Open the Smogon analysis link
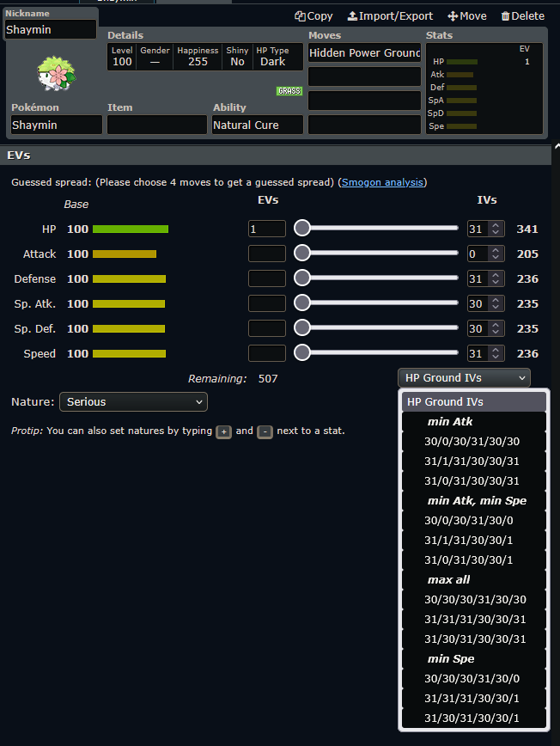The height and width of the screenshot is (746, 560). [x=383, y=182]
